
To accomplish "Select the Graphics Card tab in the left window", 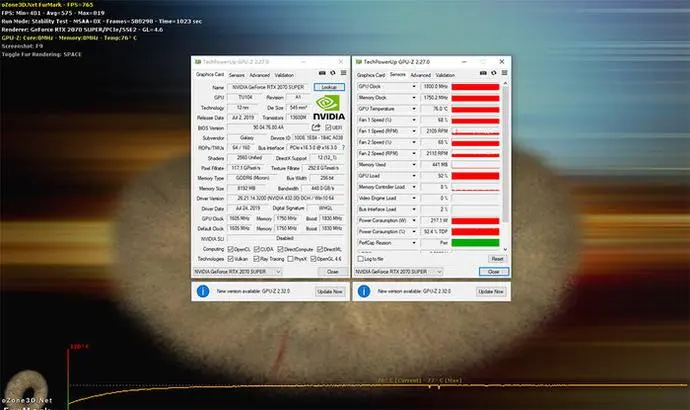I will pyautogui.click(x=210, y=75).
